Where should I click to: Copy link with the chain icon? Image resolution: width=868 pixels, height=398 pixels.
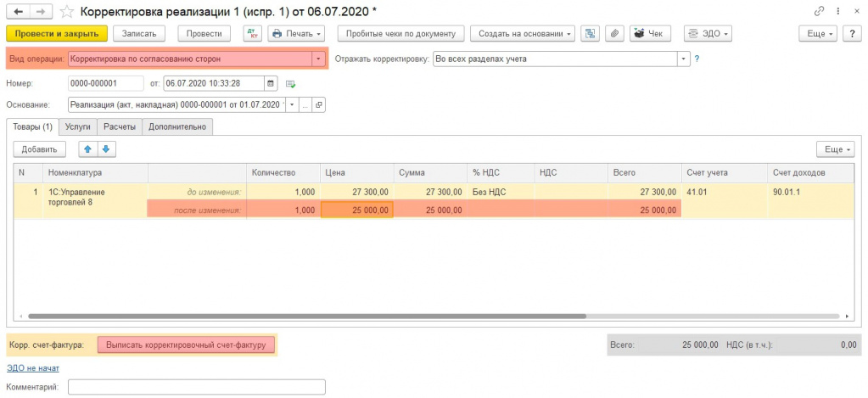click(818, 11)
